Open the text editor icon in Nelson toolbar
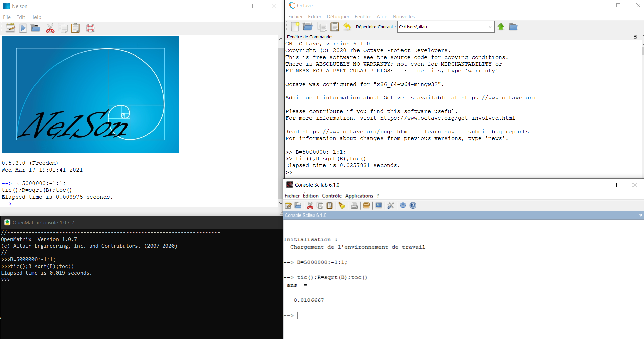This screenshot has height=339, width=644. coord(10,28)
